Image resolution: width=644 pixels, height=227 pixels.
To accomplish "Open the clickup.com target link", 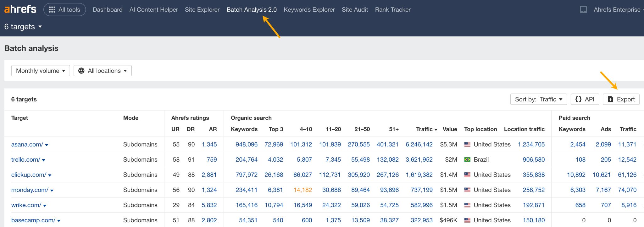I will pos(29,175).
